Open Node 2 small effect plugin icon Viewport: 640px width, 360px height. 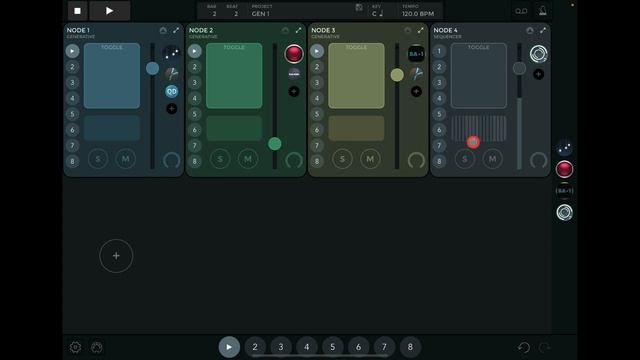pos(294,74)
